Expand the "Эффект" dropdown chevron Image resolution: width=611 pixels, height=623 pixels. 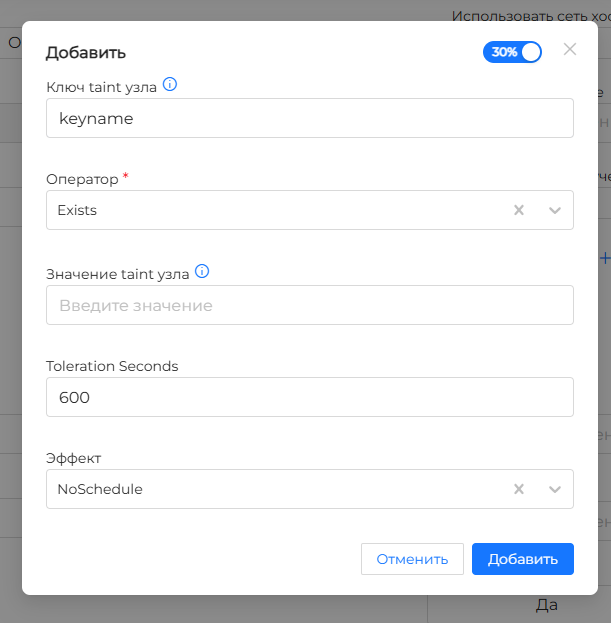(555, 489)
